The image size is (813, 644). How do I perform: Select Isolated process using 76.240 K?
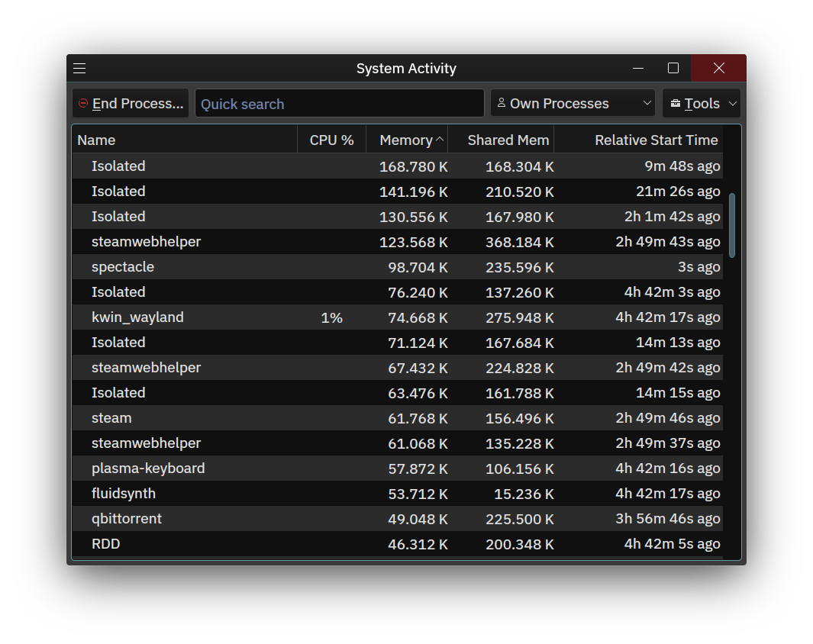point(398,292)
